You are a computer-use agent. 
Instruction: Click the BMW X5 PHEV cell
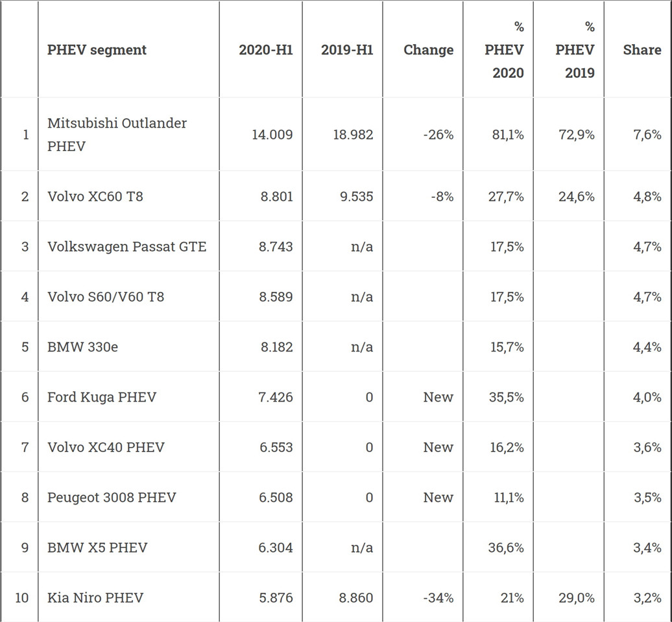97,547
